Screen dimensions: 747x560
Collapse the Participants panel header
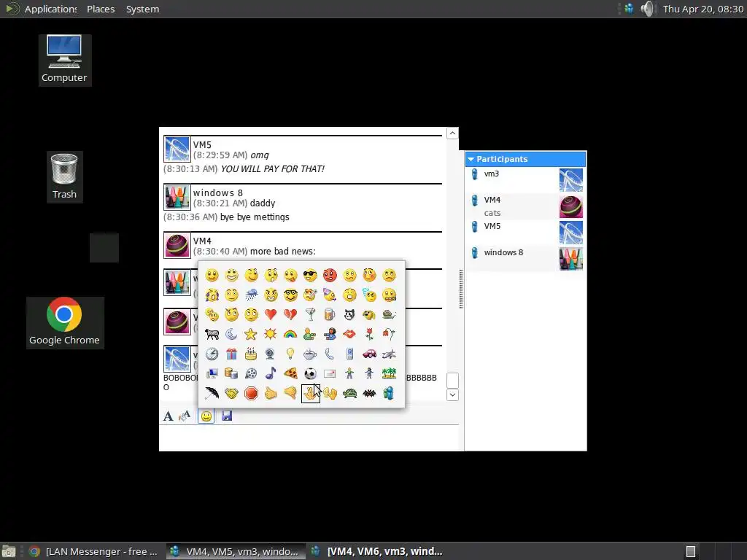point(525,159)
